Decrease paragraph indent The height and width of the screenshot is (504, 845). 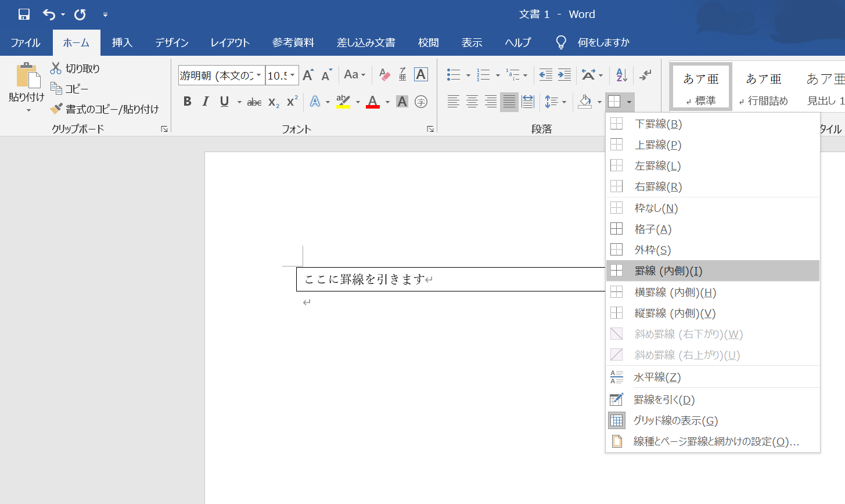coord(546,75)
